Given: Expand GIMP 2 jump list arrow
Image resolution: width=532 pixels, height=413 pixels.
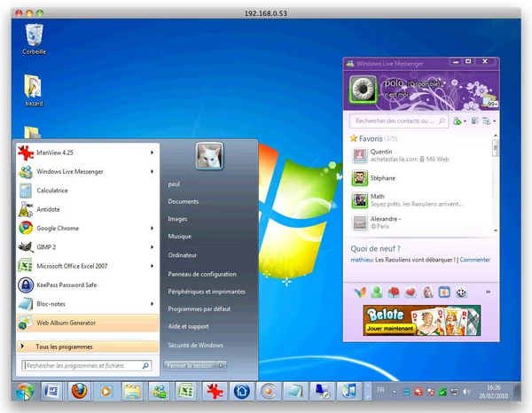Looking at the screenshot, I should tap(152, 247).
